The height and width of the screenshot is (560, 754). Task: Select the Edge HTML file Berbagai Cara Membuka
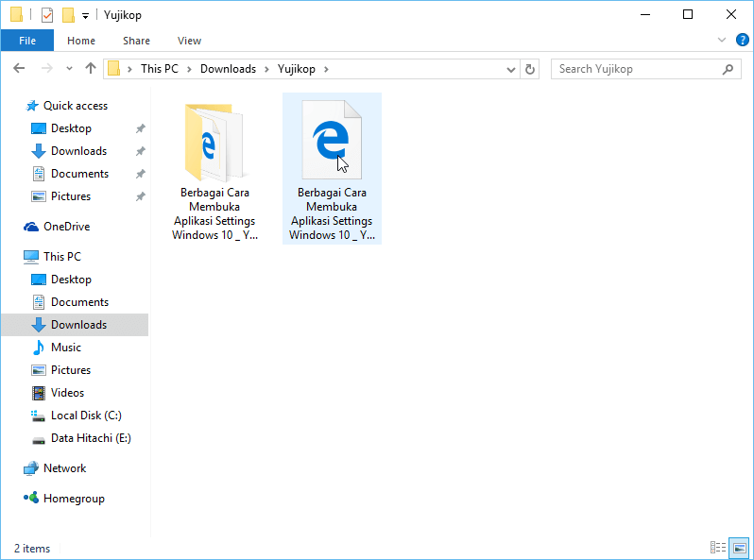coord(332,169)
